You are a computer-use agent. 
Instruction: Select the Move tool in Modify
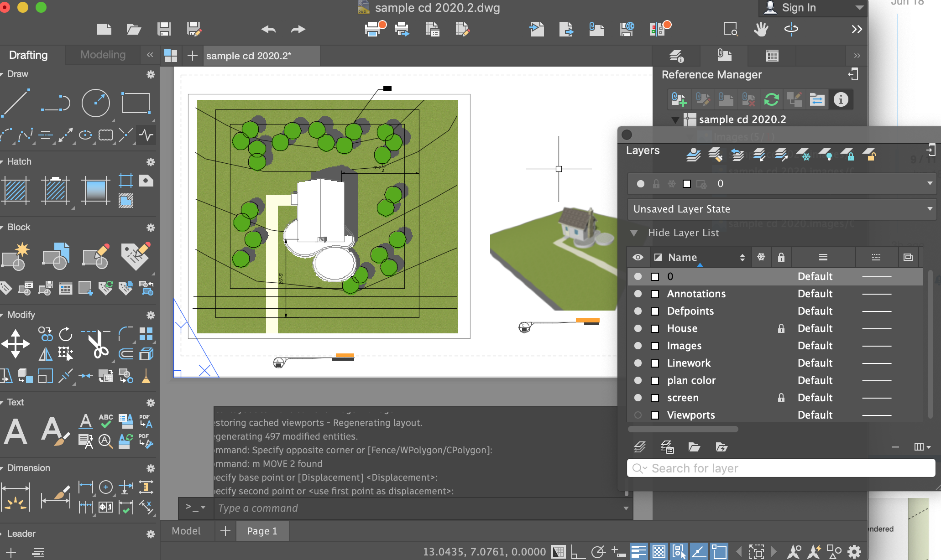pos(16,343)
